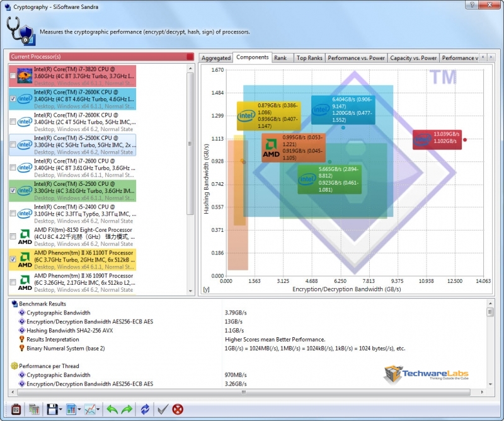Image resolution: width=504 pixels, height=421 pixels.
Task: Click the red square on Current Processor(s) header
Action: click(190, 57)
